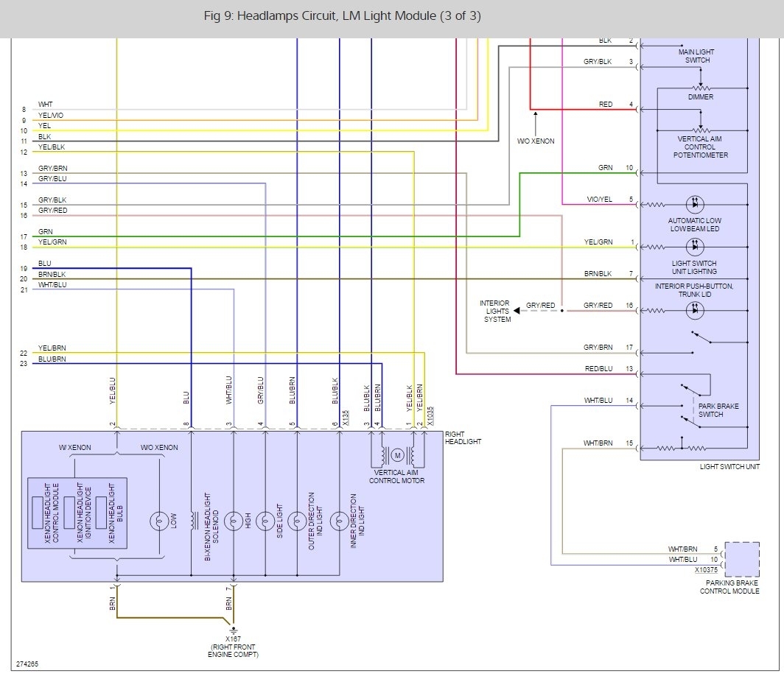Click the Vertical Aim Control Potentiometer label
The width and height of the screenshot is (784, 682).
point(700,147)
